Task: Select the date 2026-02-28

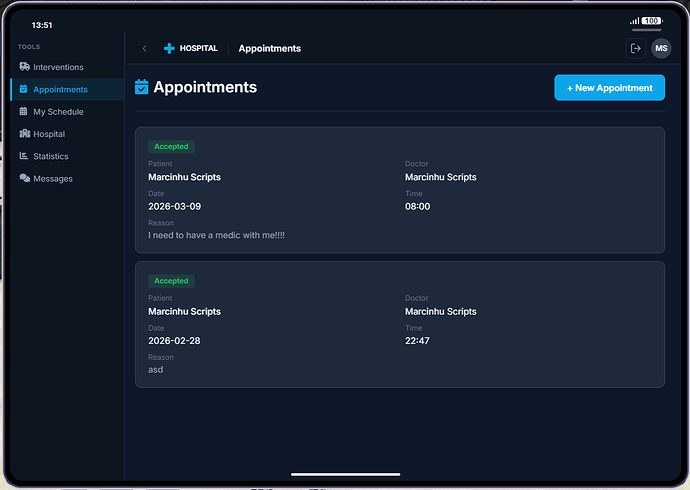Action: [174, 340]
